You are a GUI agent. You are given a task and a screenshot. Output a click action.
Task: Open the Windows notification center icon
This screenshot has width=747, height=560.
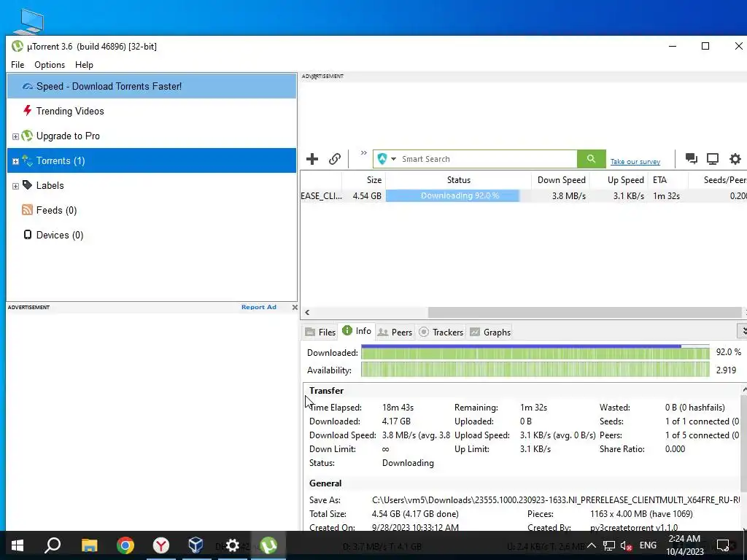coord(723,545)
